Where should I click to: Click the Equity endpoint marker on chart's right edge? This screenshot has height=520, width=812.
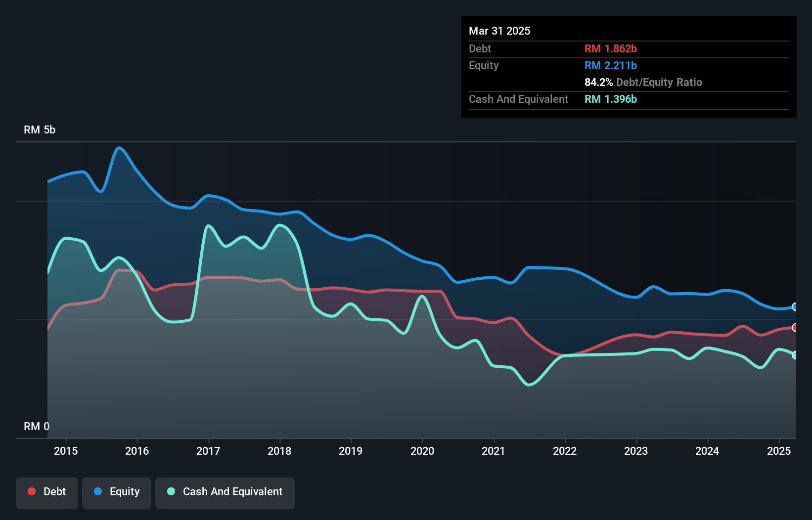(x=794, y=307)
